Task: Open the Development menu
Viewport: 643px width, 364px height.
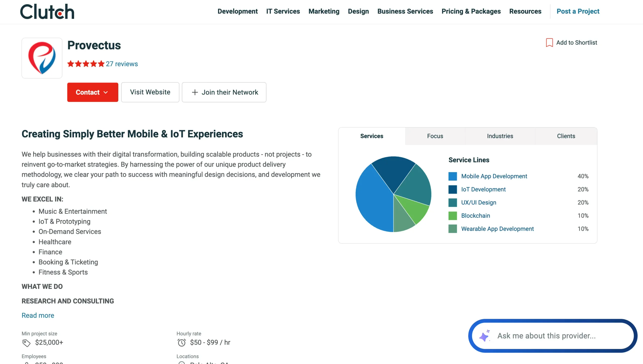Action: (x=237, y=11)
